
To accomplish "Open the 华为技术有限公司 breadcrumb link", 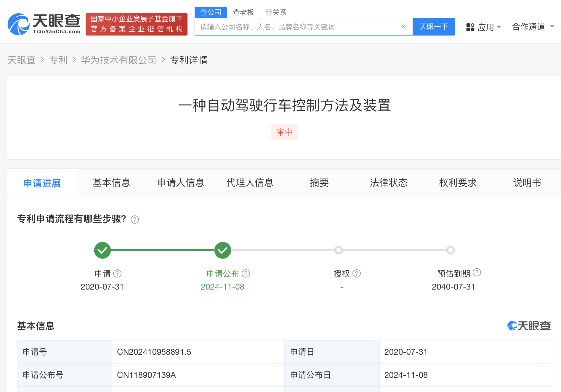I will click(x=119, y=60).
